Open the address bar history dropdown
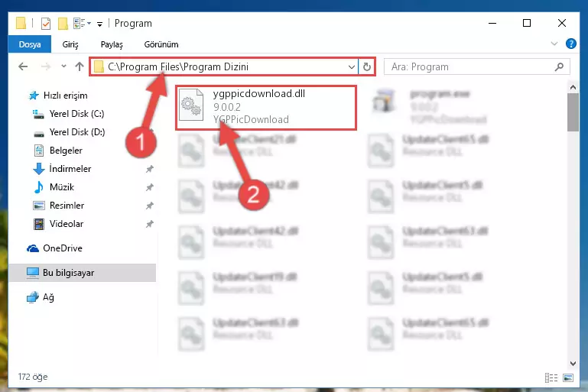The height and width of the screenshot is (392, 588). click(x=352, y=67)
